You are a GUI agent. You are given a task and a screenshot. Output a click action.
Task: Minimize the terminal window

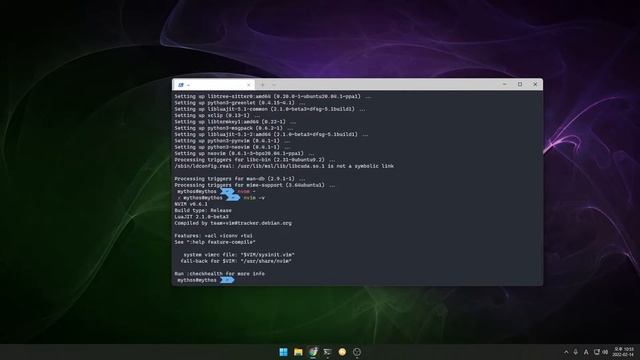[x=504, y=84]
